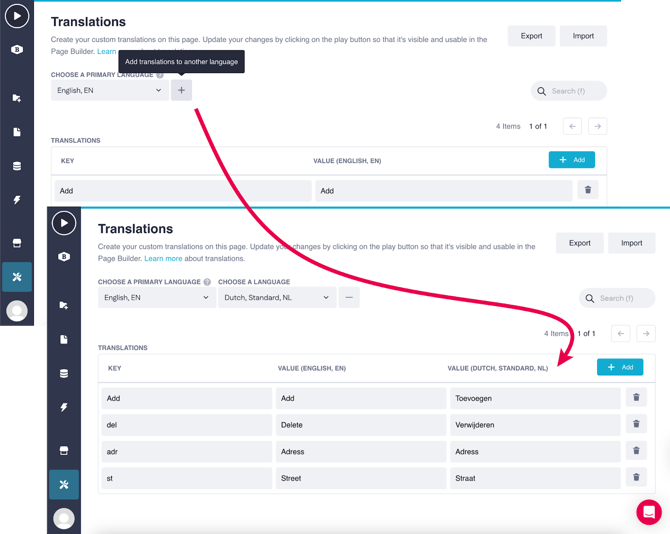Click the search field in lower panel
This screenshot has height=534, width=670.
coord(617,298)
